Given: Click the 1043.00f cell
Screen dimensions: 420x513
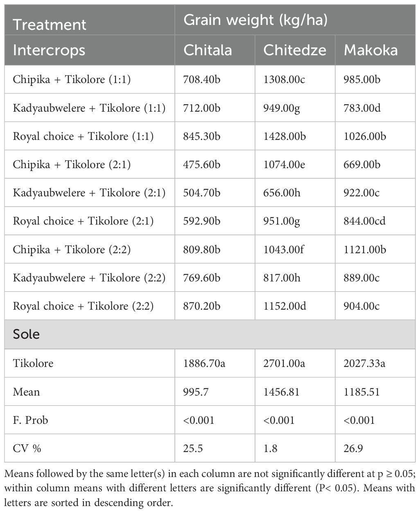Looking at the screenshot, I should (x=283, y=249).
